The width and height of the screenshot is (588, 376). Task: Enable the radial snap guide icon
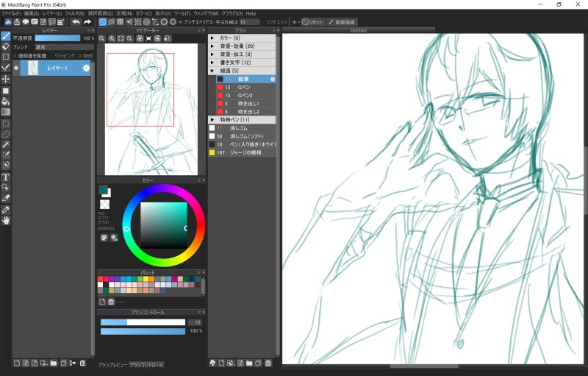pos(137,22)
